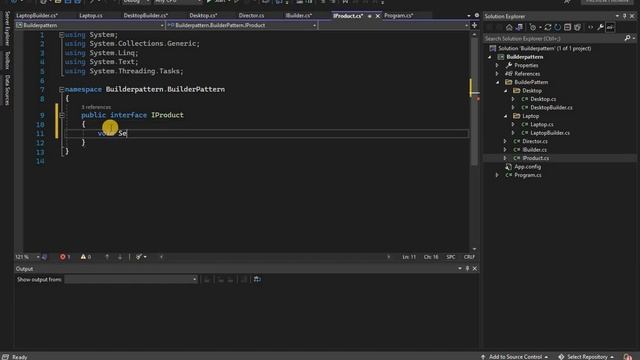Image resolution: width=640 pixels, height=360 pixels.
Task: Open the Show output from dropdown
Action: tap(131, 279)
